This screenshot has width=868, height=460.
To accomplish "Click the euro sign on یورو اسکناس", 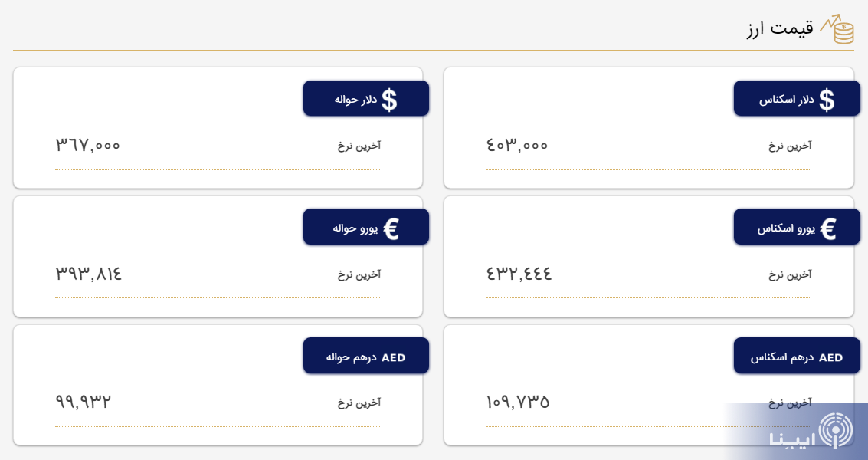I will tap(827, 228).
